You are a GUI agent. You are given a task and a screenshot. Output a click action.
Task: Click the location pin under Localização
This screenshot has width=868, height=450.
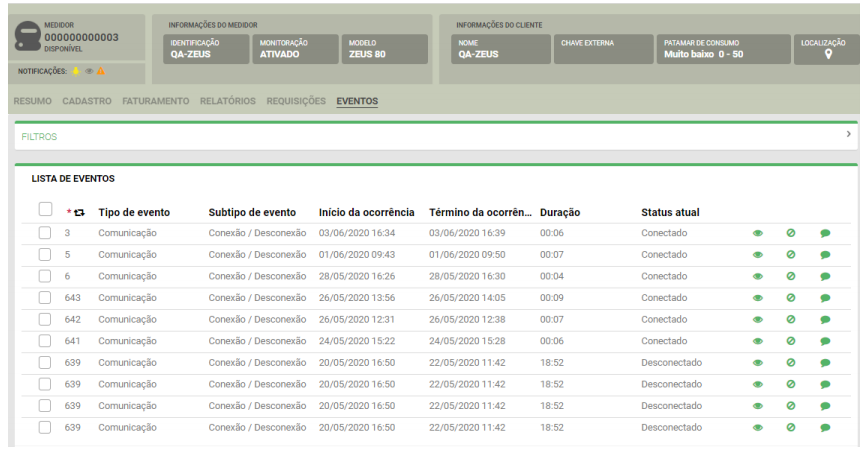tap(828, 55)
